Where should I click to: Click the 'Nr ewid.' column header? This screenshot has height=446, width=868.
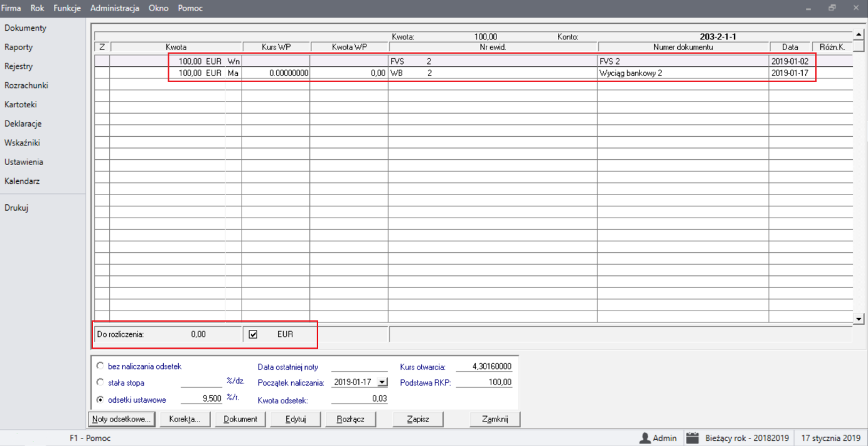493,47
